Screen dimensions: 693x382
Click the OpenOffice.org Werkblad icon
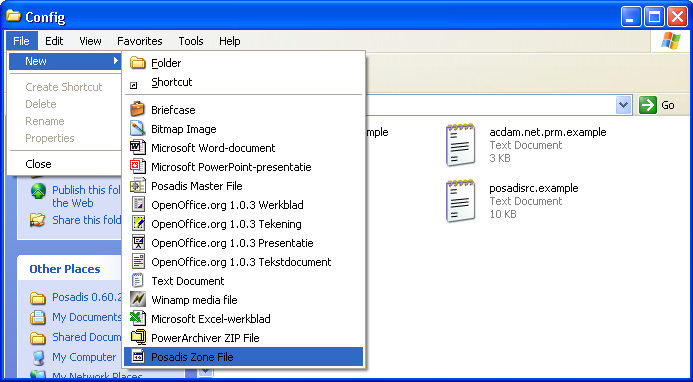pyautogui.click(x=138, y=204)
